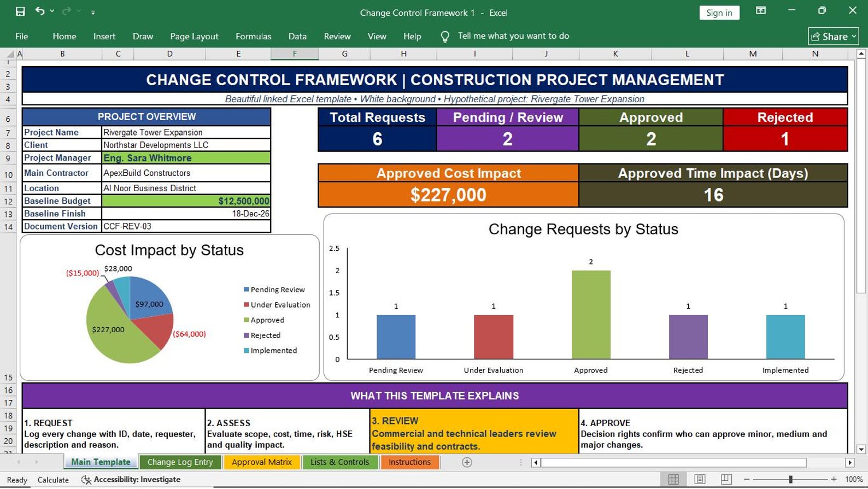Open Ribbon Display Options icon

[760, 11]
